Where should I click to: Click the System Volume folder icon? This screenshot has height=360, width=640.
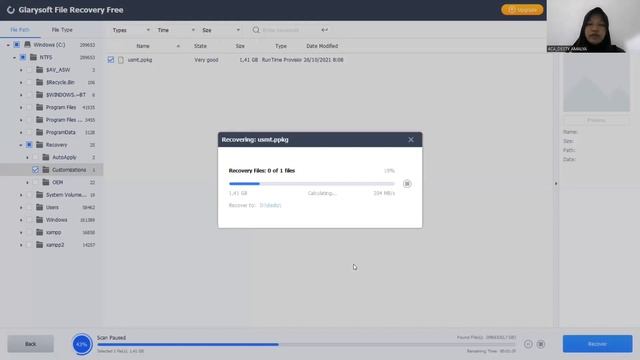pyautogui.click(x=40, y=195)
